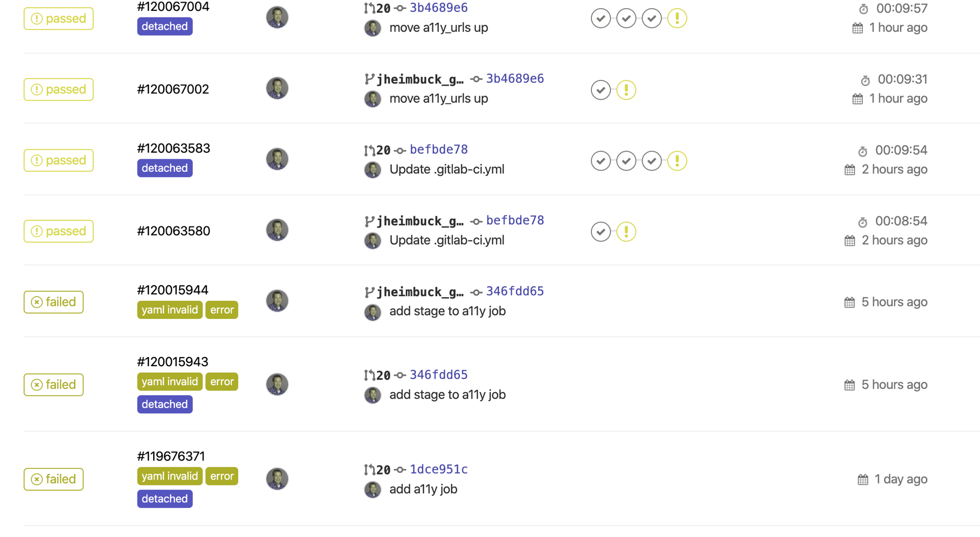Image resolution: width=980 pixels, height=537 pixels.
Task: Click passed status badge for pipeline #120063583
Action: click(58, 160)
